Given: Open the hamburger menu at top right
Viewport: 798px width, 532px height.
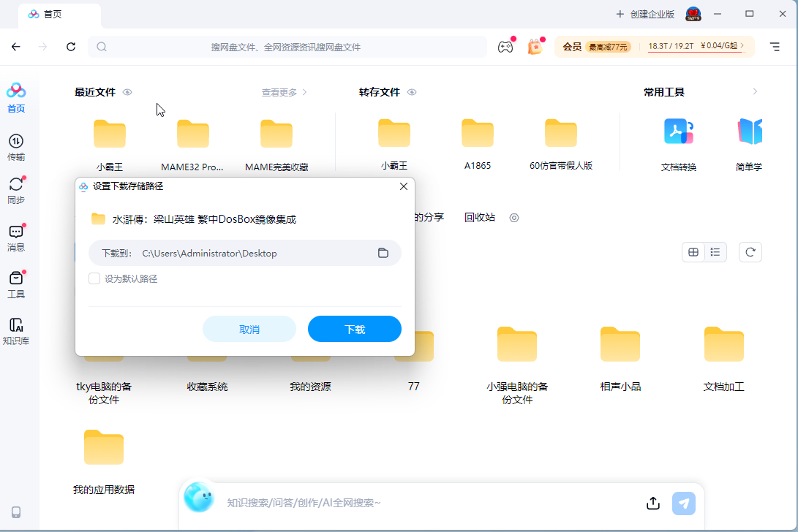Looking at the screenshot, I should pyautogui.click(x=775, y=47).
